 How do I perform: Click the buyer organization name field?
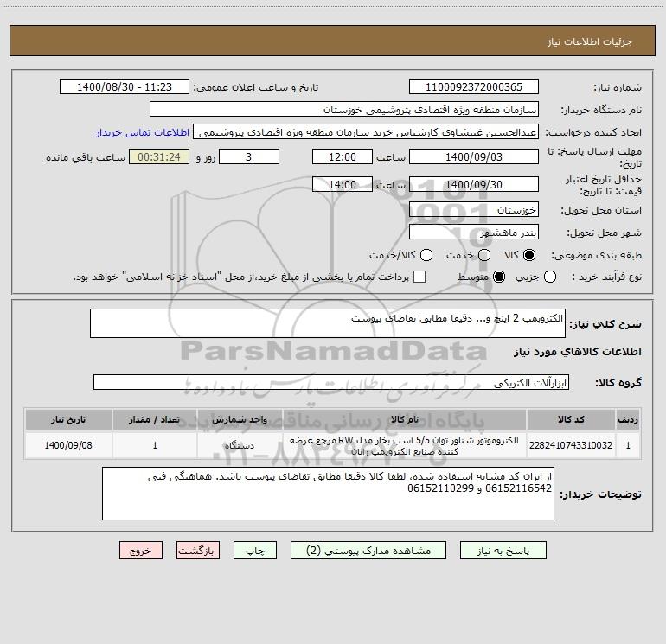[344, 110]
